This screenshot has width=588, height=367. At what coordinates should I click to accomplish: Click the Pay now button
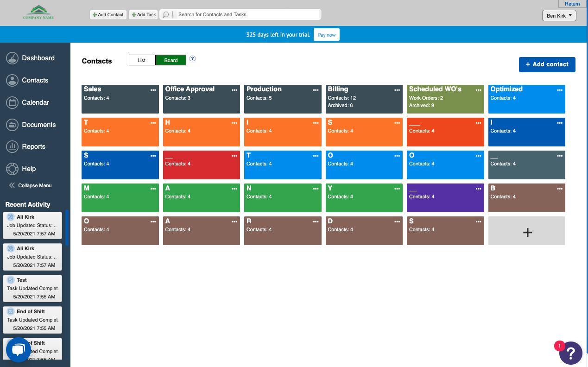pyautogui.click(x=327, y=35)
